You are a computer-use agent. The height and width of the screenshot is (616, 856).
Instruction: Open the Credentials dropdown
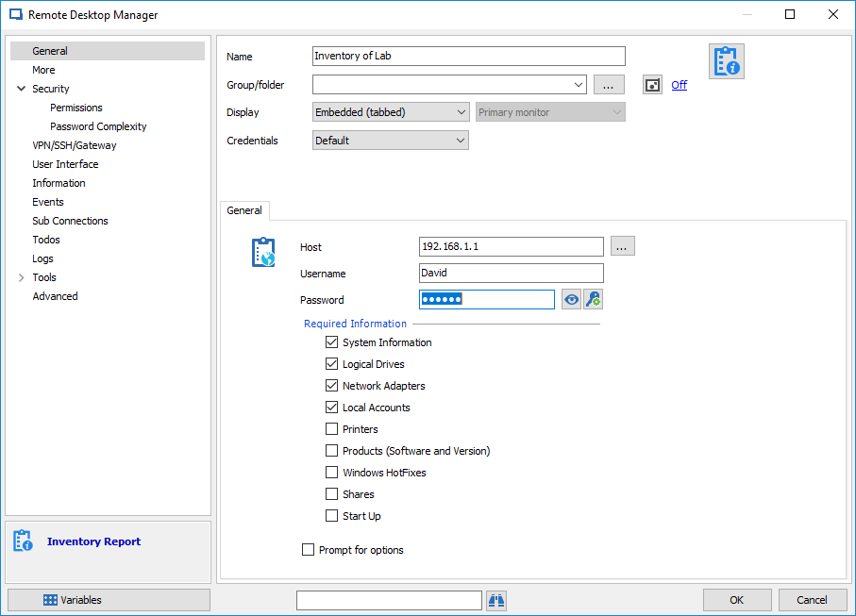391,141
